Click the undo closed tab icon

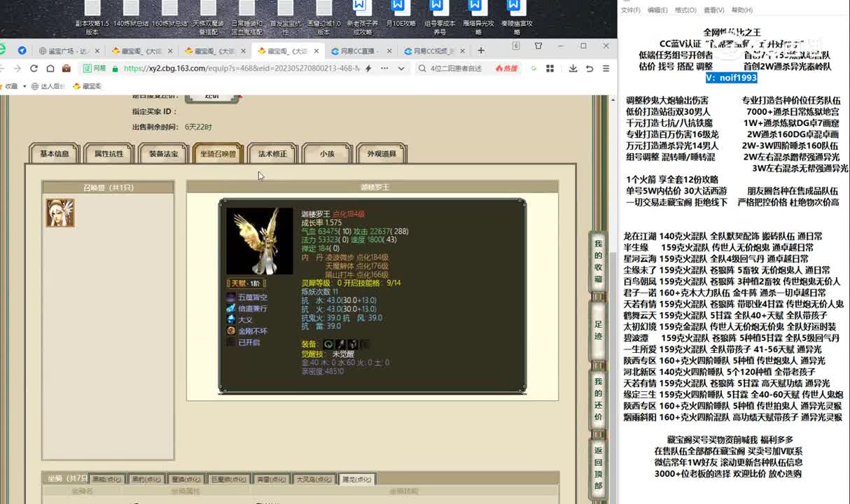point(590,68)
